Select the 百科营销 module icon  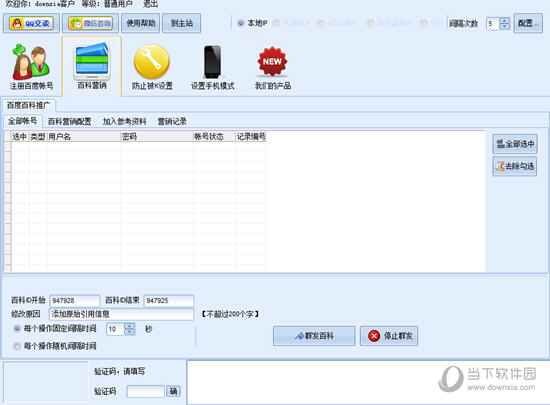92,66
